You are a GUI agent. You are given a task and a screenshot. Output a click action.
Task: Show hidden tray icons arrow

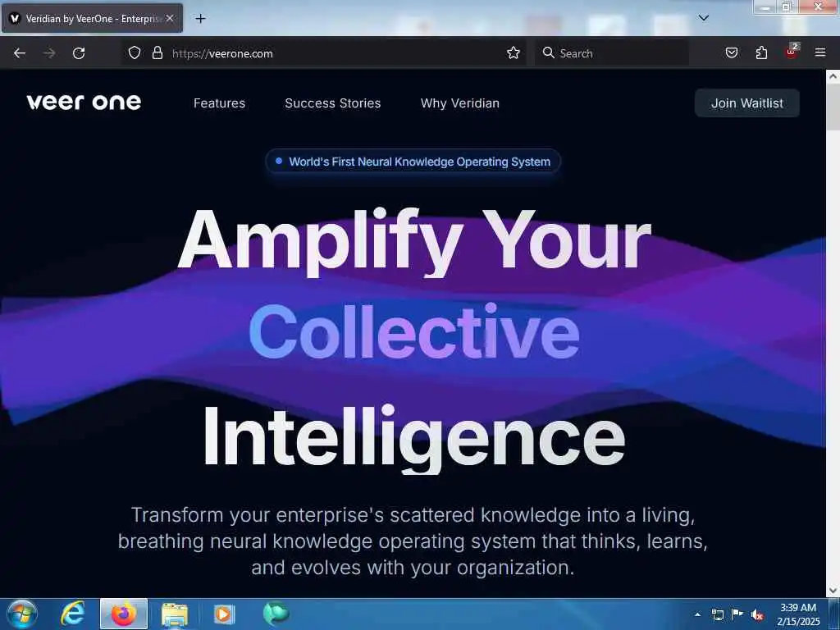click(x=697, y=614)
